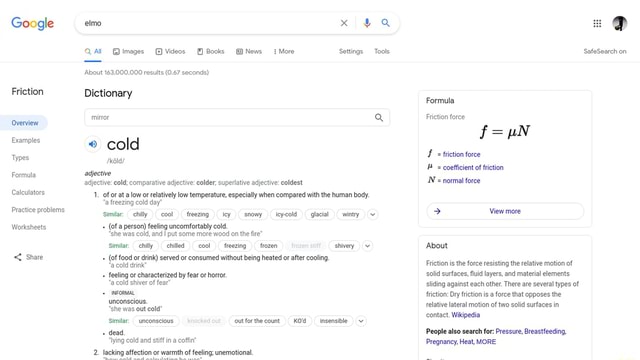Click the dictionary search magnifier icon

(379, 118)
